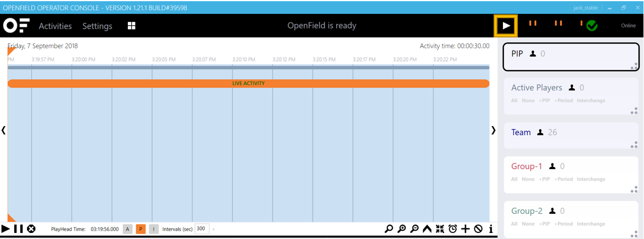The image size is (644, 239).
Task: Click the person icon in Team card
Action: 540,132
